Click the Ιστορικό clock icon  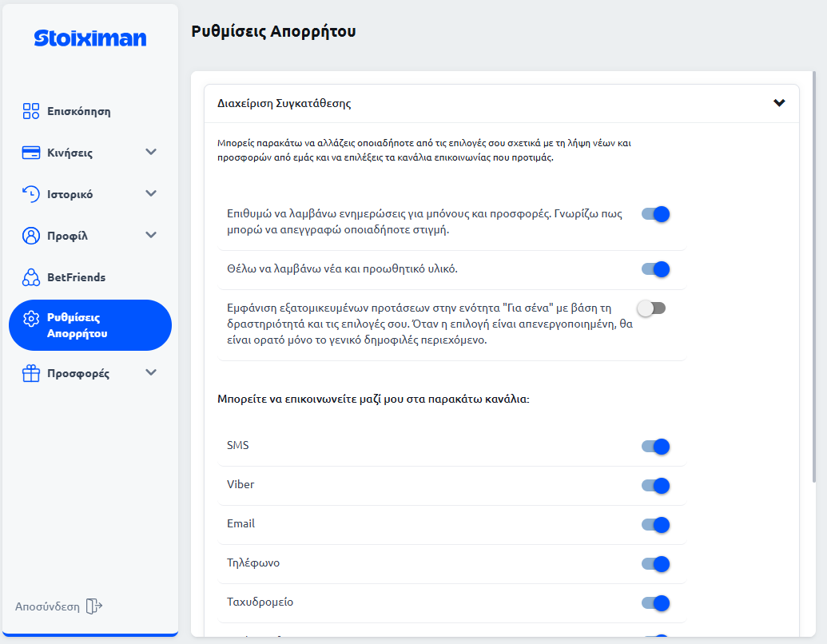click(32, 193)
